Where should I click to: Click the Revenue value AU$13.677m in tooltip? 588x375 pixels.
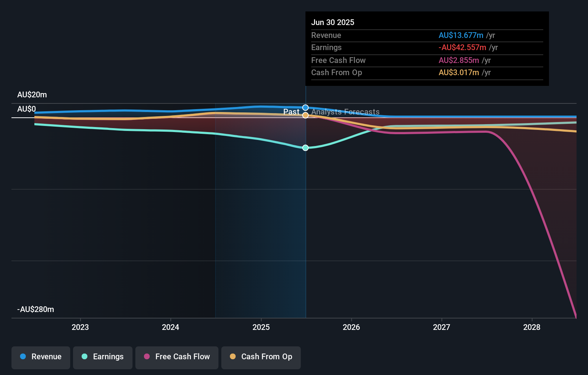click(461, 35)
